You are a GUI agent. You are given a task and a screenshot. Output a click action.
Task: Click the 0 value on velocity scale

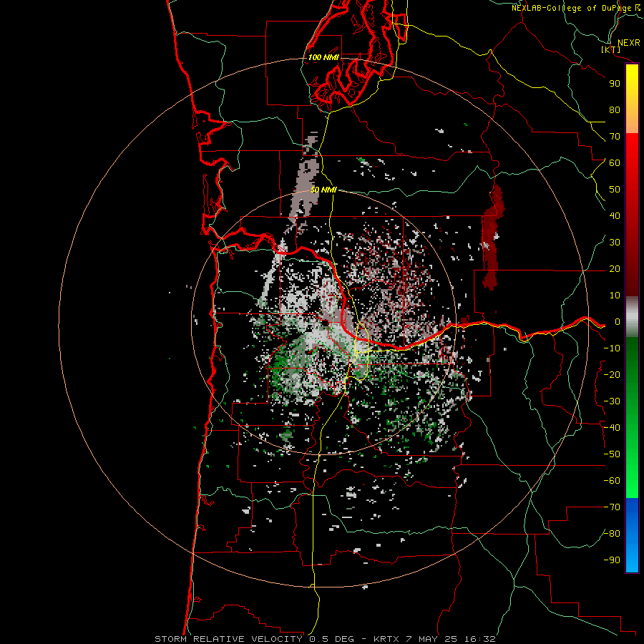[x=618, y=322]
